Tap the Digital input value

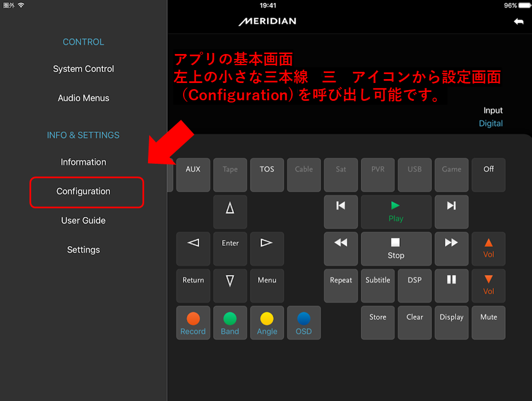coord(491,123)
